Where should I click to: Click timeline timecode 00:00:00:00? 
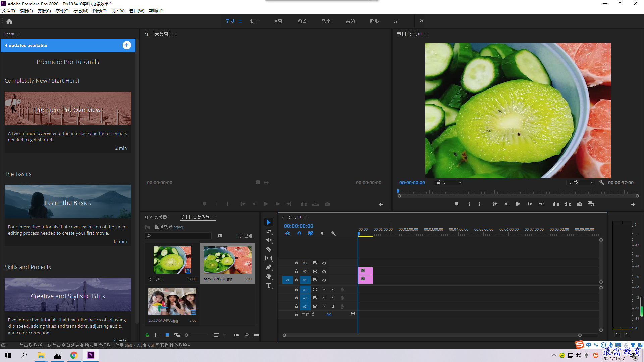tap(299, 226)
